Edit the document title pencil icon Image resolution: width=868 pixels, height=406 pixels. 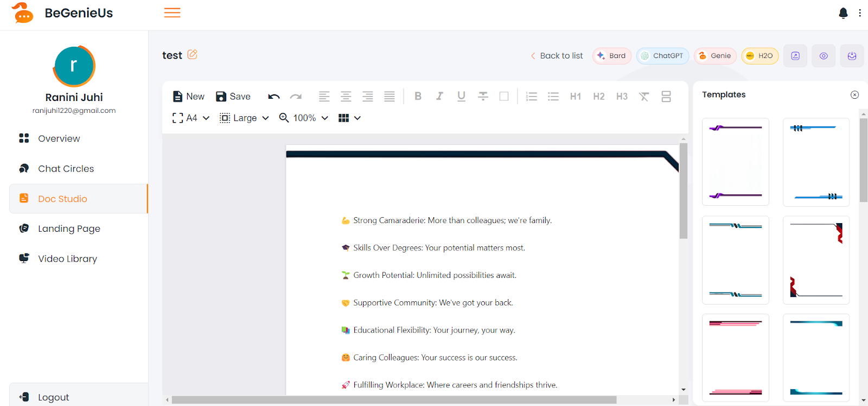tap(193, 55)
